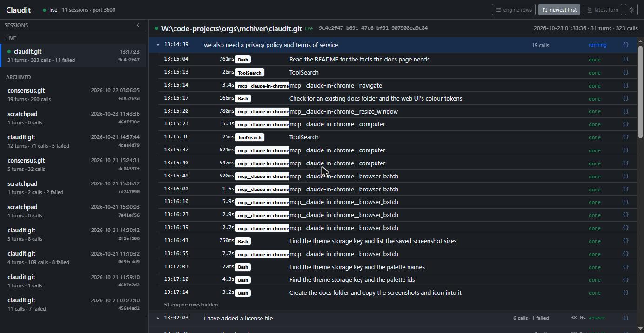The width and height of the screenshot is (644, 333).
Task: Click the Claudit logo title
Action: click(19, 10)
